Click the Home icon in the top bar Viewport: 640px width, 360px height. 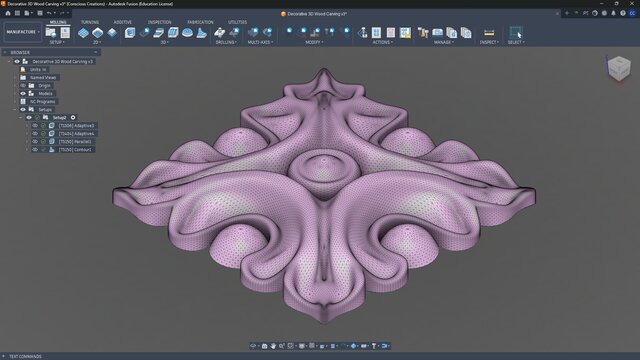click(8, 13)
